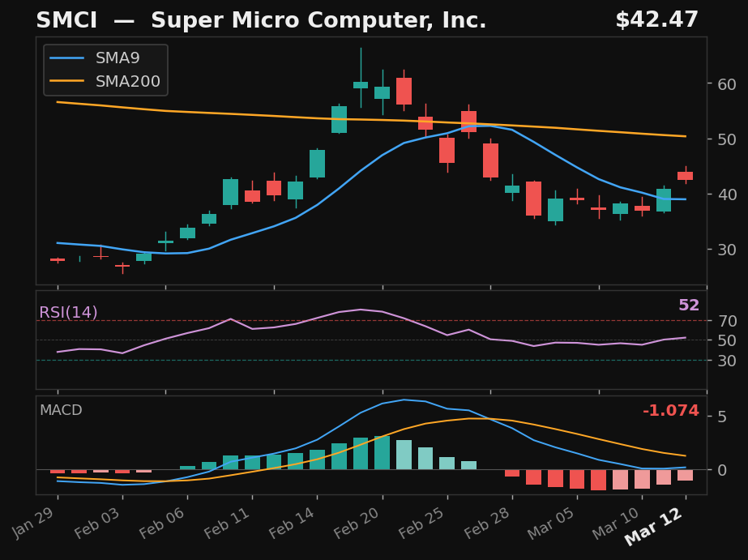The height and width of the screenshot is (560, 748).
Task: Click the 30 price axis tick label
Action: click(x=727, y=250)
